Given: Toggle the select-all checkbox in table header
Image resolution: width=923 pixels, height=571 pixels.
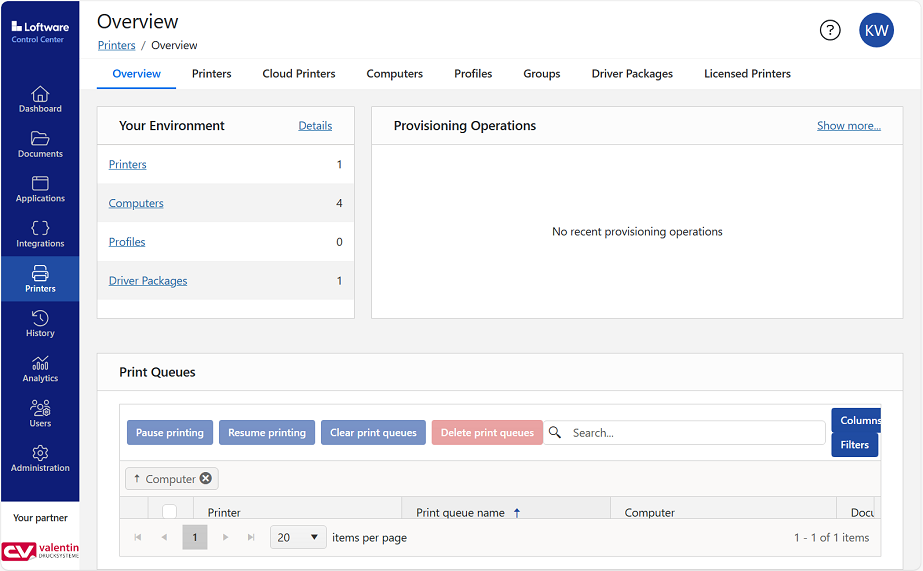Looking at the screenshot, I should (170, 512).
